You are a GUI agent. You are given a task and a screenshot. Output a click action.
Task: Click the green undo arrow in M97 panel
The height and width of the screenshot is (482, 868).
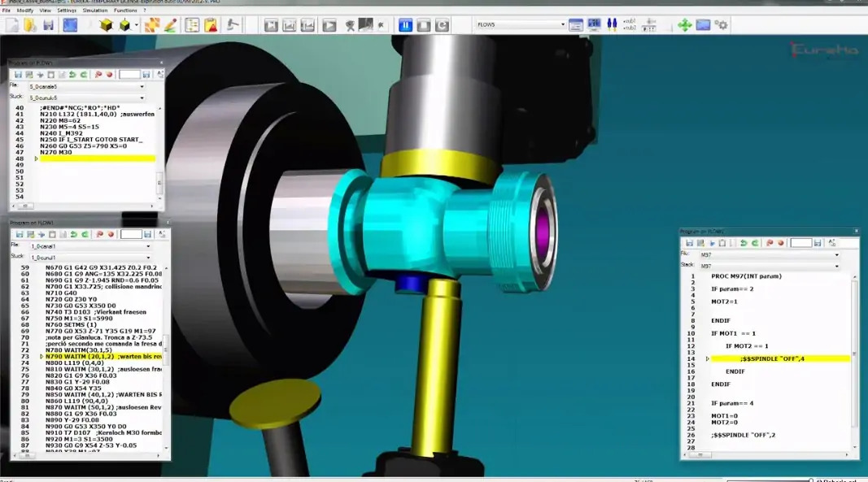744,243
